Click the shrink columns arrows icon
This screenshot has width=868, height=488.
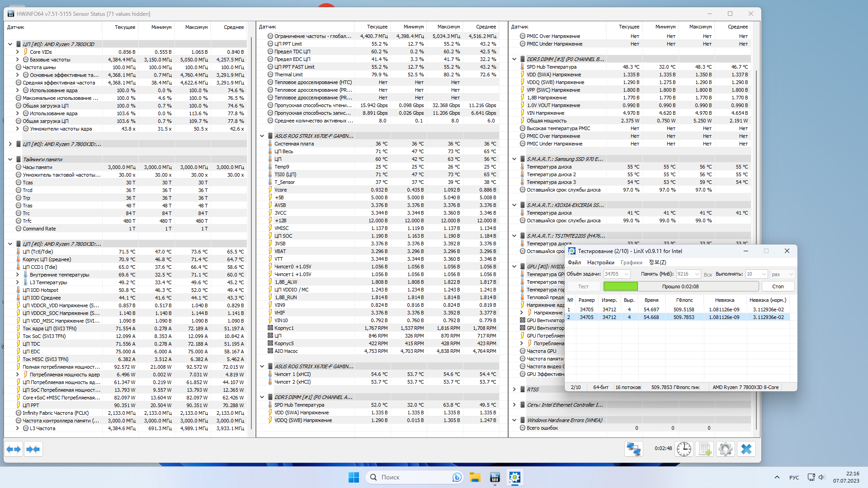pyautogui.click(x=33, y=449)
